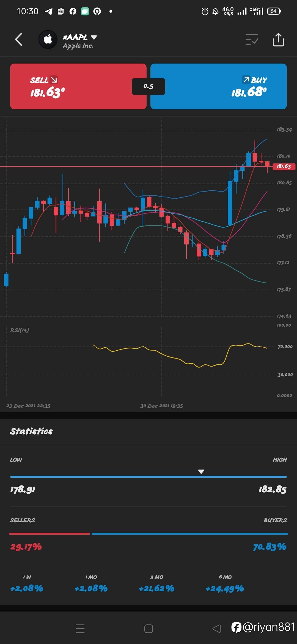Tap the share upload icon
The image size is (297, 644).
[278, 39]
